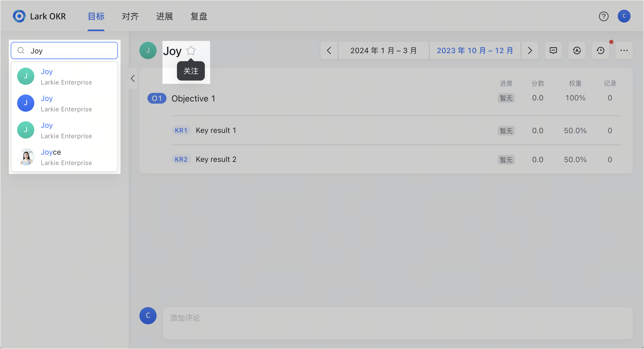Screen dimensions: 644x349
Task: Open the comments panel icon
Action: coord(553,50)
